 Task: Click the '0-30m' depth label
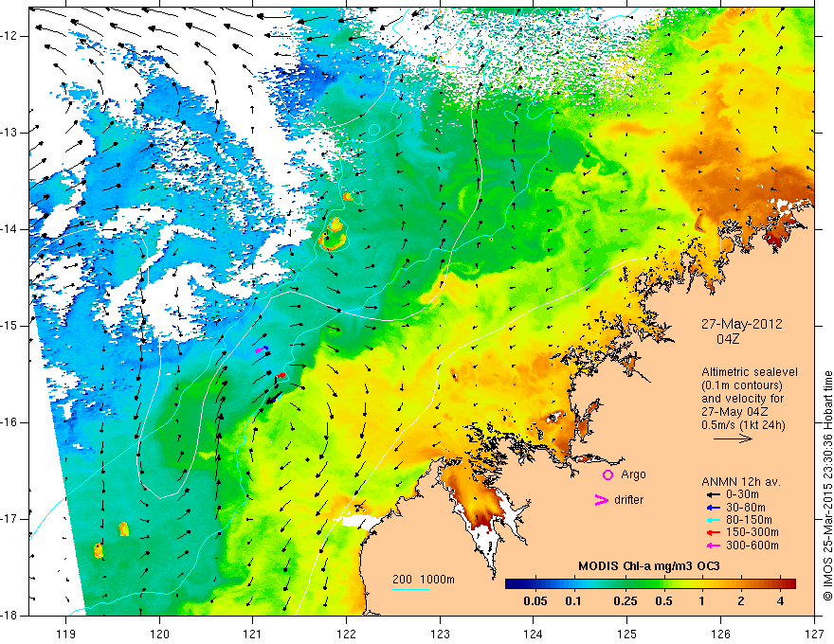point(742,494)
